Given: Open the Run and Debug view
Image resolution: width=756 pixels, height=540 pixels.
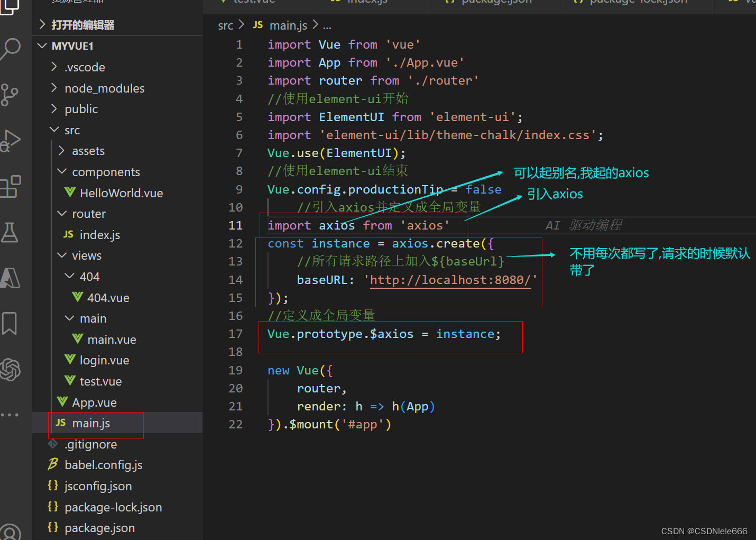Looking at the screenshot, I should click(x=11, y=141).
